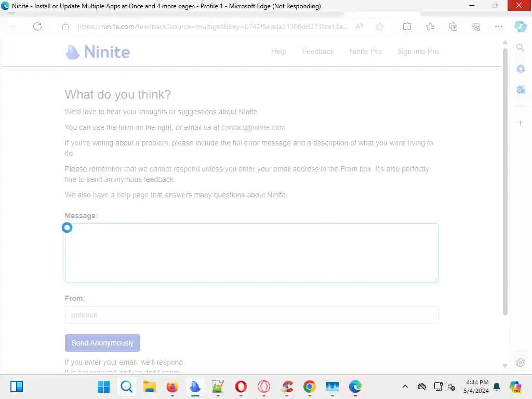Go to the Ninite Pro page
Image resolution: width=532 pixels, height=399 pixels.
pyautogui.click(x=365, y=51)
